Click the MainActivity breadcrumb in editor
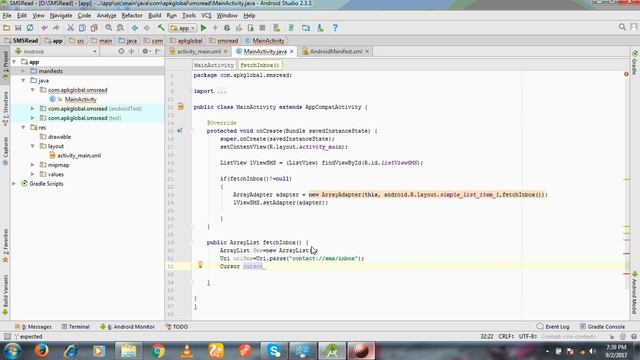The image size is (640, 360). click(214, 65)
